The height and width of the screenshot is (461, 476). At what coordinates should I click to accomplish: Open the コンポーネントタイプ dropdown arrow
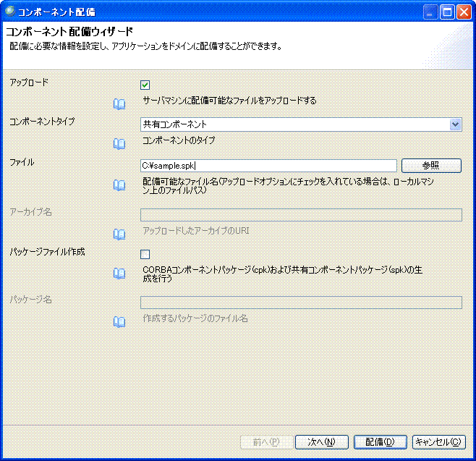(455, 124)
